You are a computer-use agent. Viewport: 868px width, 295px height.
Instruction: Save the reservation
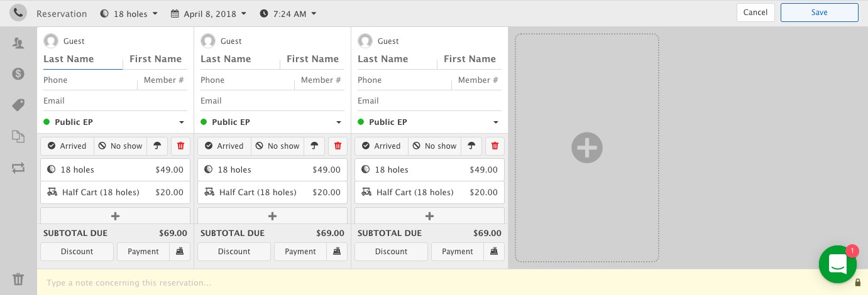(x=819, y=13)
